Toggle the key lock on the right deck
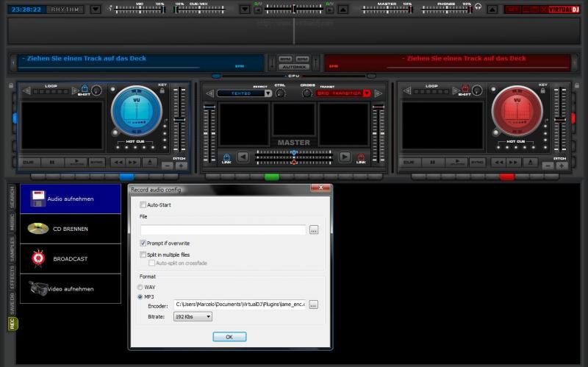This screenshot has width=588, height=367. click(542, 90)
